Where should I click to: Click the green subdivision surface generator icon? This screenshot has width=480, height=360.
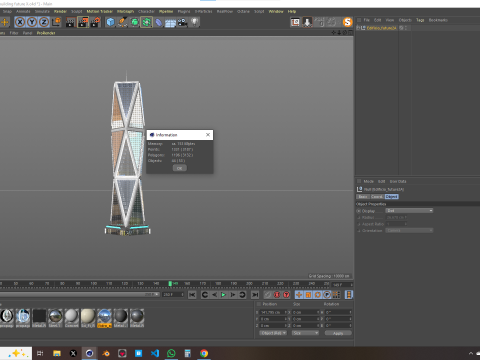tap(134, 22)
